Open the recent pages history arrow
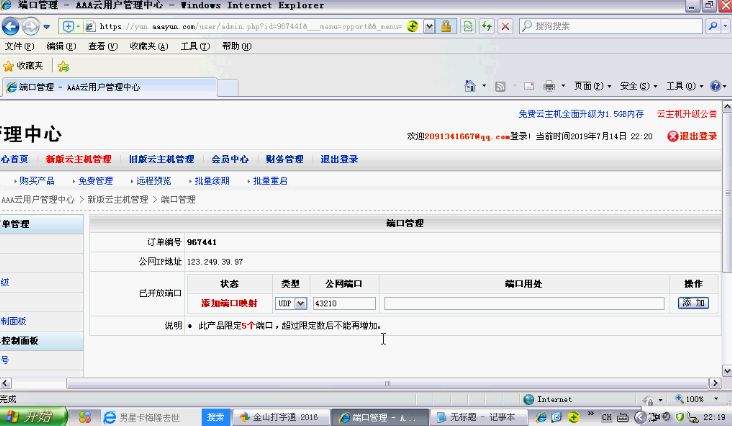This screenshot has width=732, height=426. 47,27
